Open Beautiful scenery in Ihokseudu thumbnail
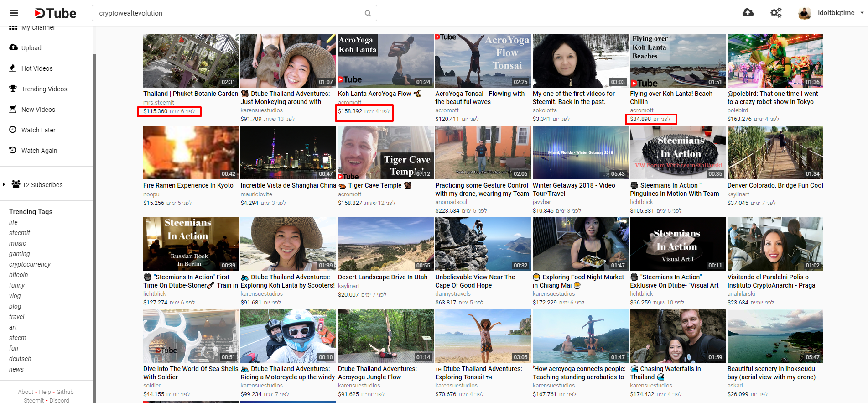 (775, 336)
